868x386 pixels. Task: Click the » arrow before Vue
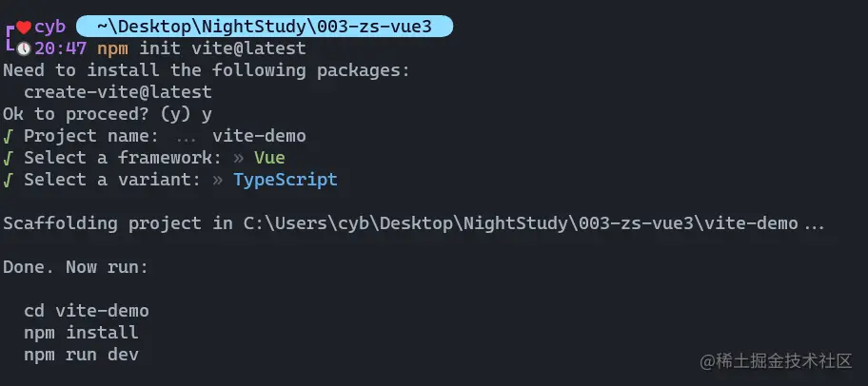(239, 158)
